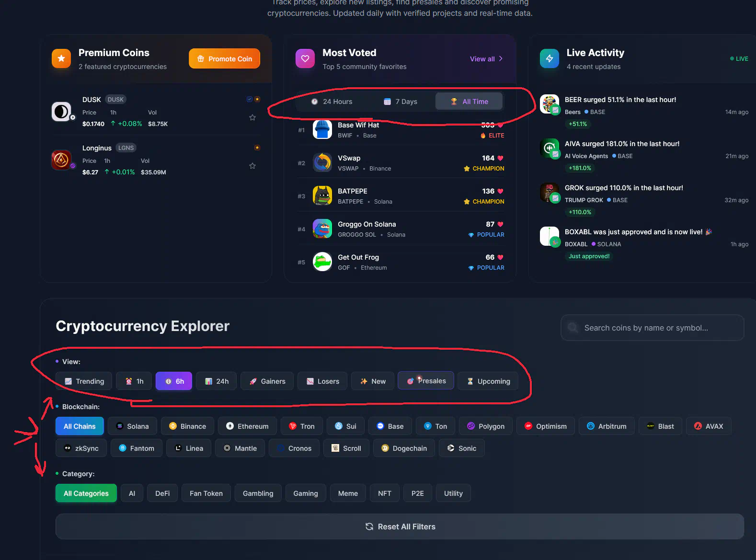The width and height of the screenshot is (756, 560).
Task: Toggle the Meme category filter
Action: (348, 493)
